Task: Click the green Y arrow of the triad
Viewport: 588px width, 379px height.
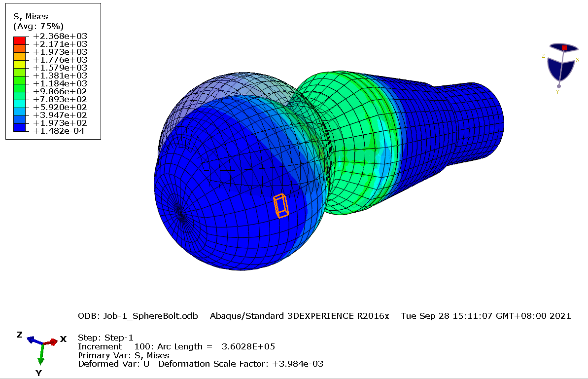Action: pos(41,355)
